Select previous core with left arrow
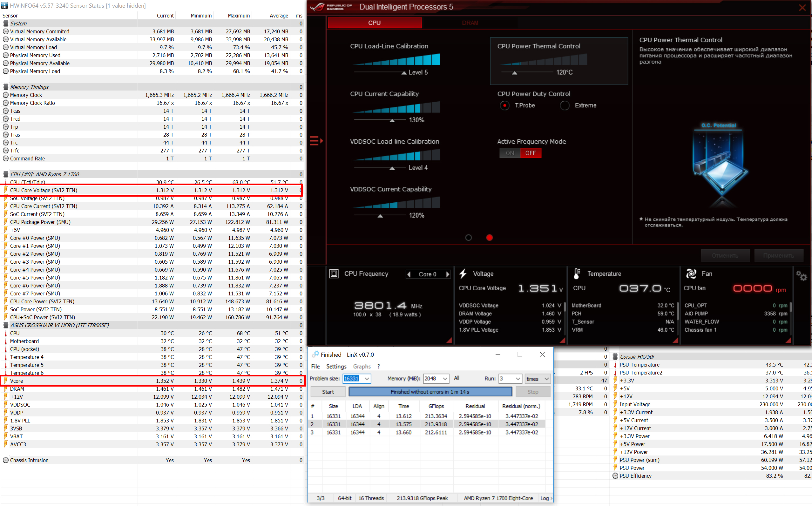This screenshot has width=812, height=506. pyautogui.click(x=409, y=274)
